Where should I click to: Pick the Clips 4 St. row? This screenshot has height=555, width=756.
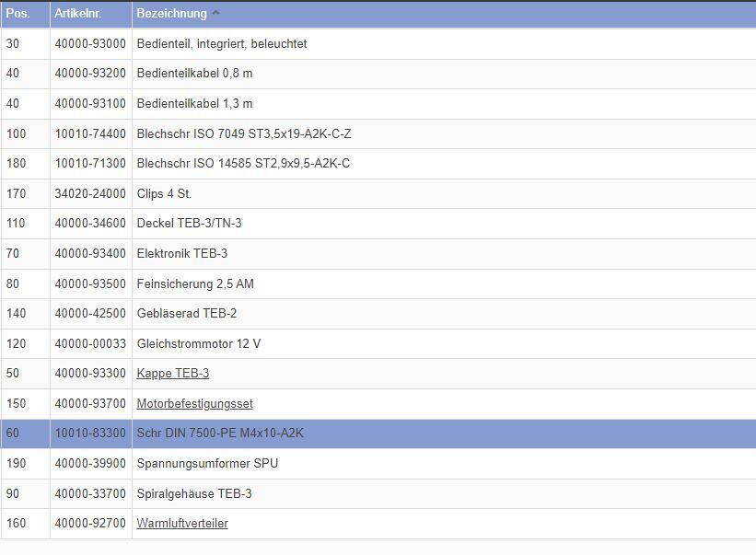coord(164,194)
